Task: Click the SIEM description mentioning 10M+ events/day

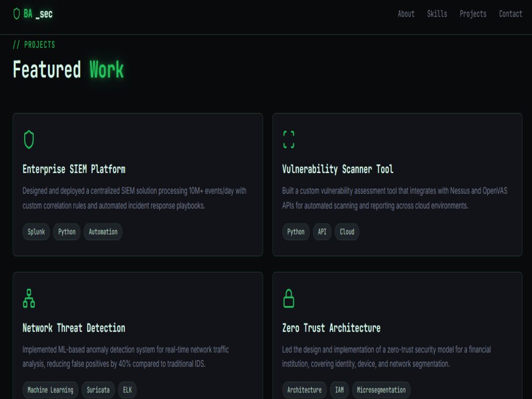Action: [x=135, y=198]
